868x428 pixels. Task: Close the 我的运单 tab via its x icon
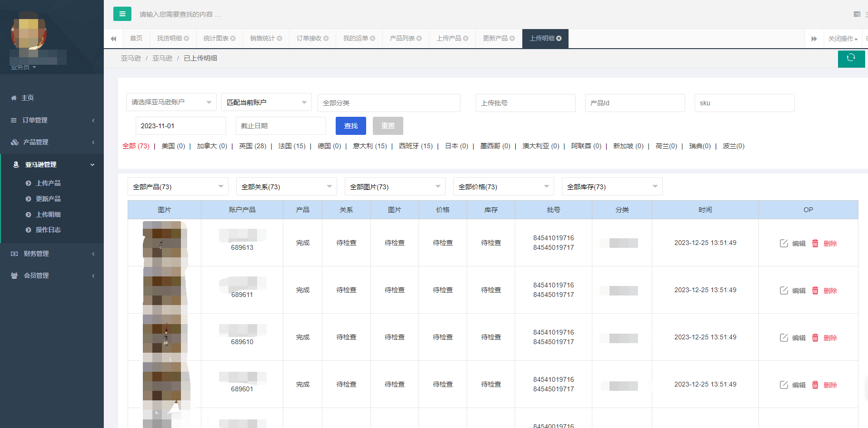(373, 39)
